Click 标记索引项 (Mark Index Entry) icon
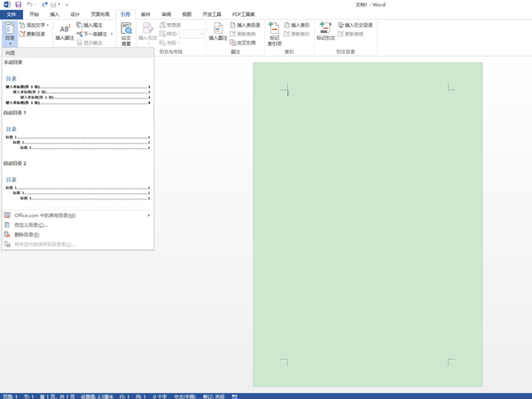The height and width of the screenshot is (399, 532). click(274, 34)
